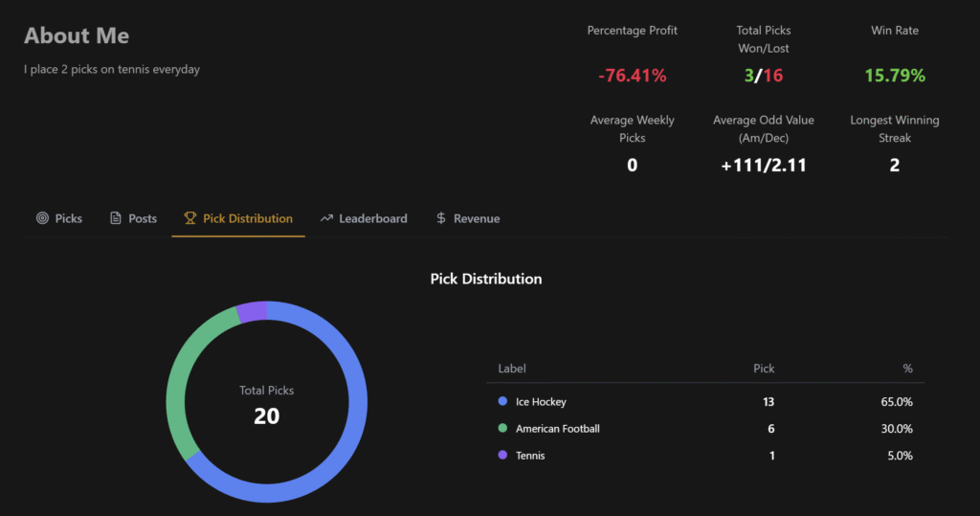Click the 15.79% Win Rate value

(x=895, y=76)
